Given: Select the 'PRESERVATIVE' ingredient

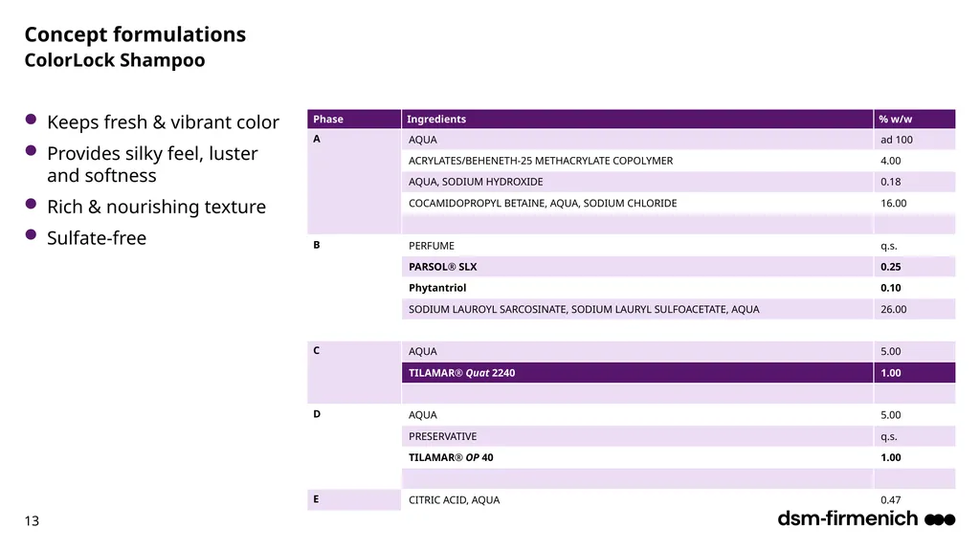Looking at the screenshot, I should click(x=442, y=436).
